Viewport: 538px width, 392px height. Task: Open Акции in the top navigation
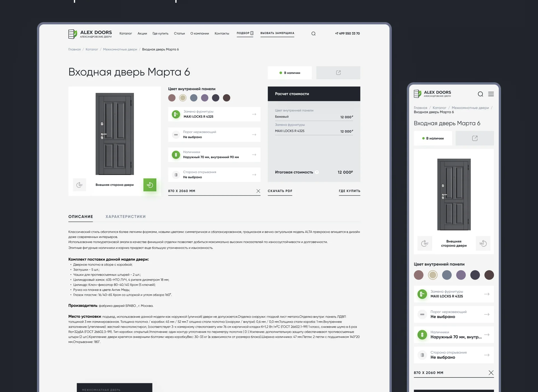coord(142,34)
